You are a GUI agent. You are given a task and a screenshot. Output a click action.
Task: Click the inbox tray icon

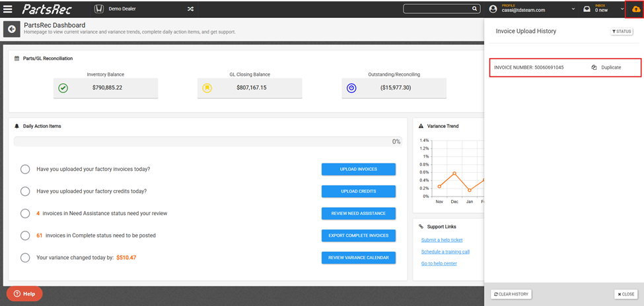[x=587, y=9]
